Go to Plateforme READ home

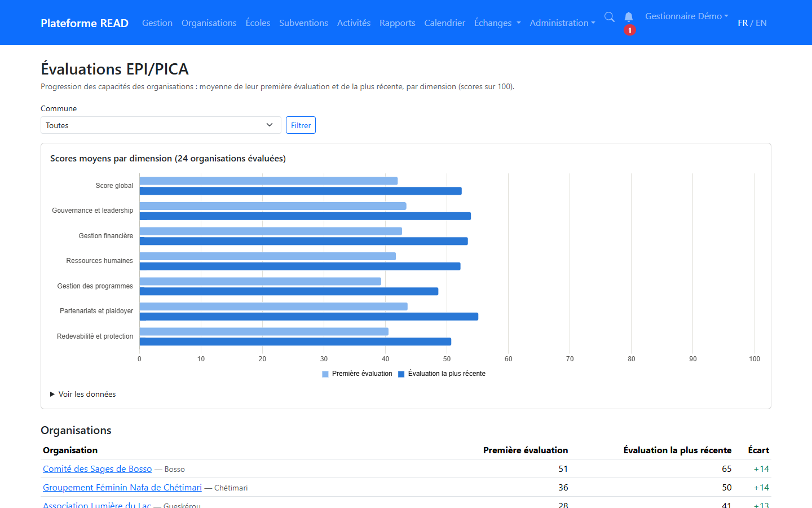[85, 23]
